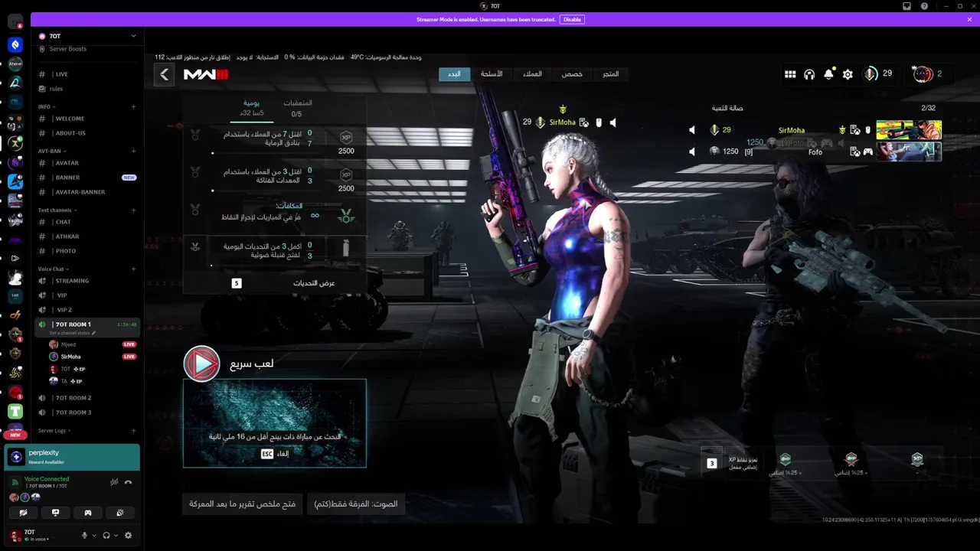The width and height of the screenshot is (980, 551).
Task: Open the player rank emblem showing 29
Action: point(871,73)
